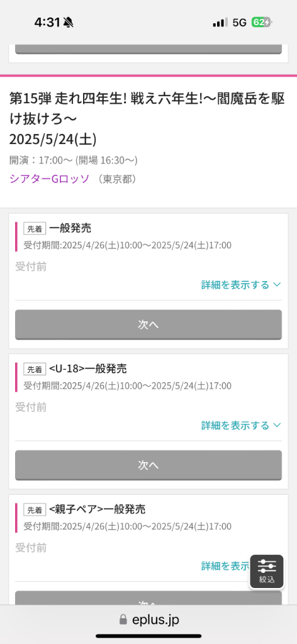
Task: Click 次へ button under U-18 一般発売
Action: (x=148, y=465)
